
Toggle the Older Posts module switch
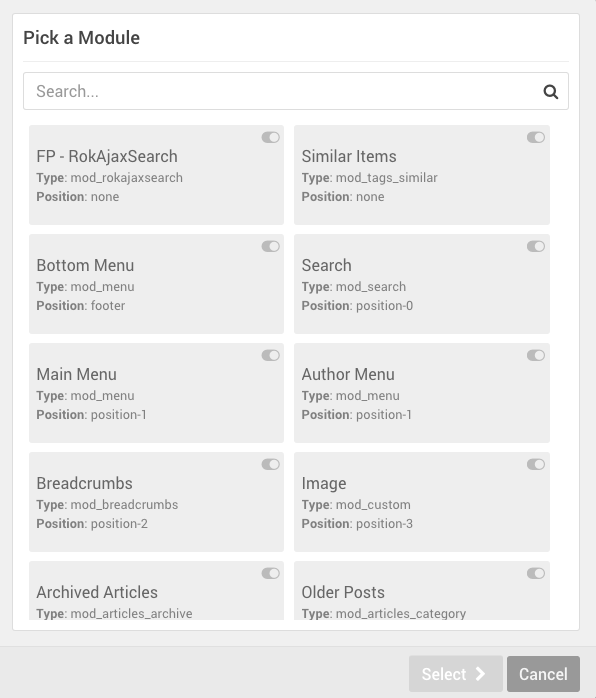[536, 574]
